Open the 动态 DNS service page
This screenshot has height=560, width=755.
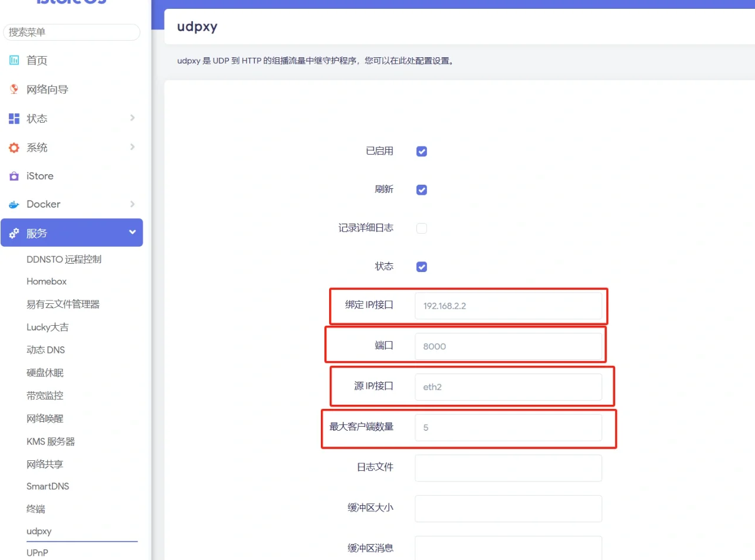click(45, 349)
